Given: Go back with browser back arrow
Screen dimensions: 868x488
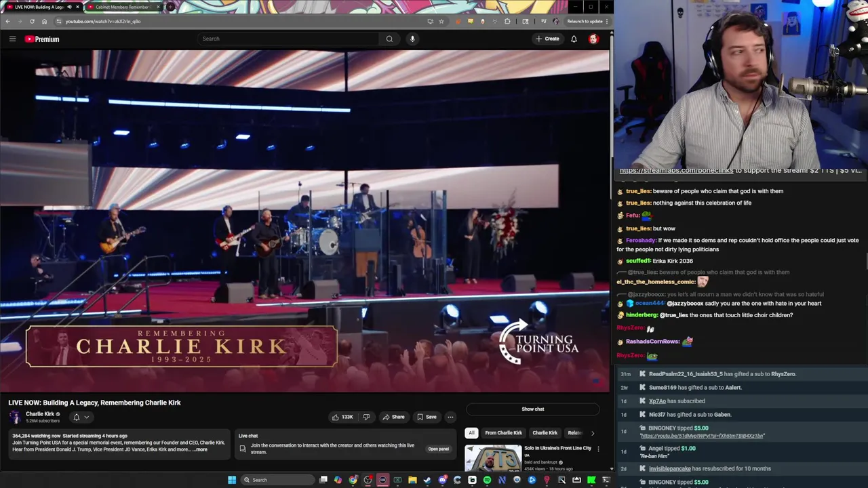Looking at the screenshot, I should coord(7,21).
